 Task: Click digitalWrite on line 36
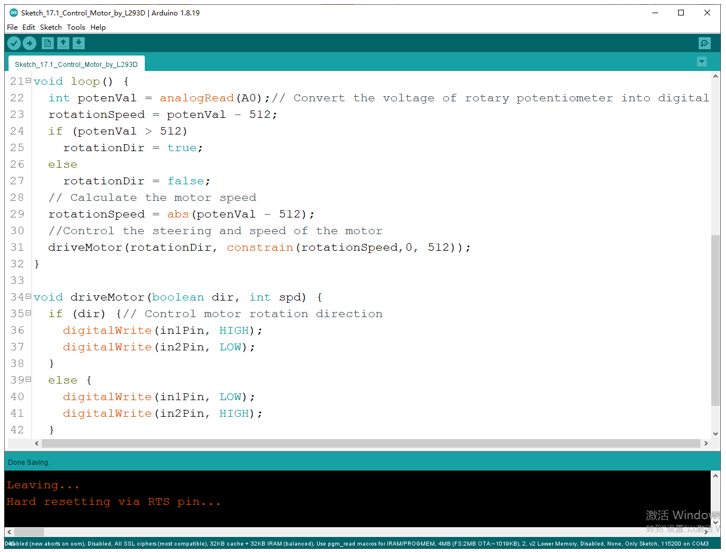[107, 330]
